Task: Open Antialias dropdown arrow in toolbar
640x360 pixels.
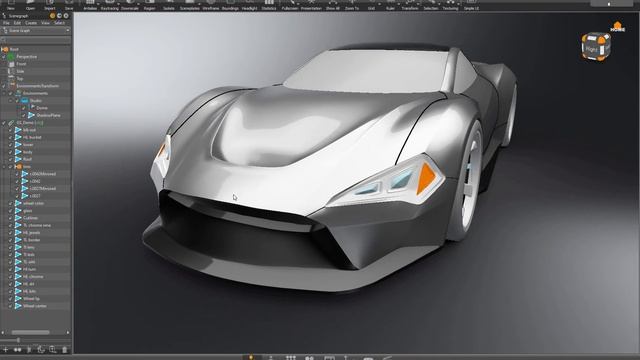Action: pyautogui.click(x=98, y=4)
